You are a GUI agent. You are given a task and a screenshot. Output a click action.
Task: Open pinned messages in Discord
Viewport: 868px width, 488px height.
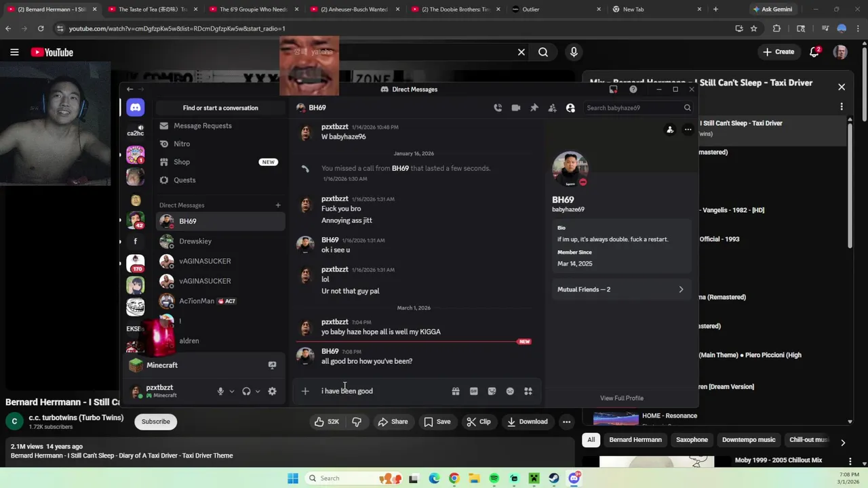coord(534,108)
